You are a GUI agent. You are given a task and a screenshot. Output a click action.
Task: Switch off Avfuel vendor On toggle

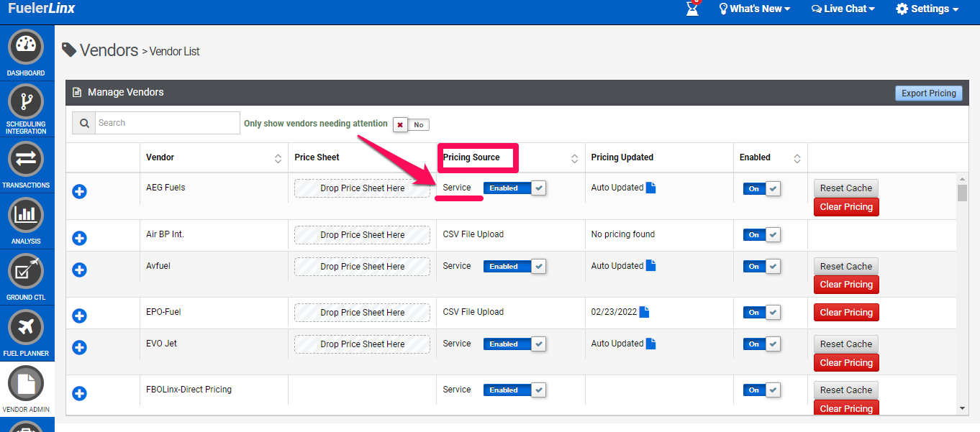tap(762, 267)
